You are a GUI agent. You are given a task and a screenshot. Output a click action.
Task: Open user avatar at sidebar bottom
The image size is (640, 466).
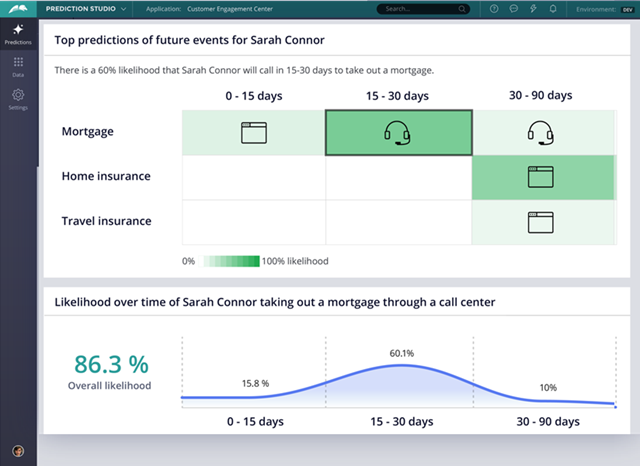(x=18, y=451)
